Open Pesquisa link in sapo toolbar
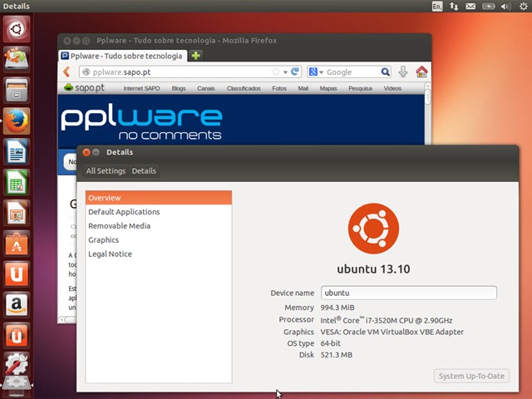 tap(360, 88)
